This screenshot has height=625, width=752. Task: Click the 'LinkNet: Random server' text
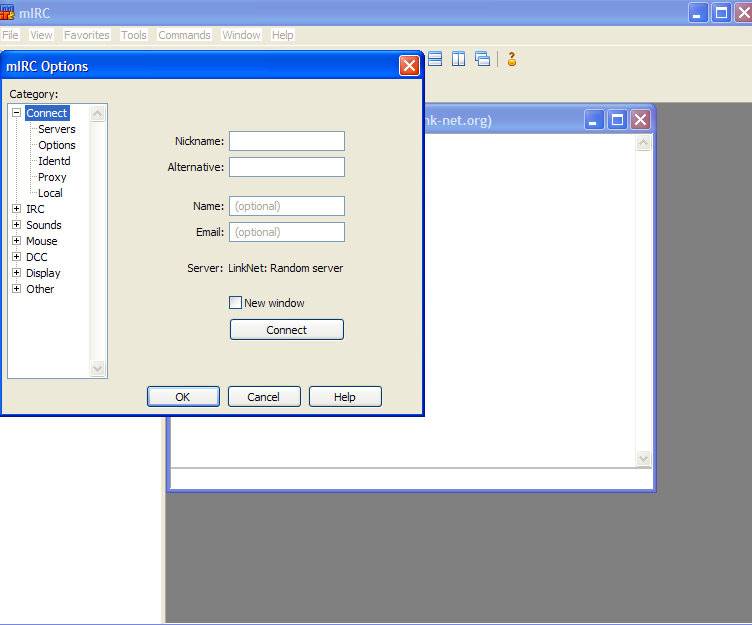pyautogui.click(x=285, y=268)
